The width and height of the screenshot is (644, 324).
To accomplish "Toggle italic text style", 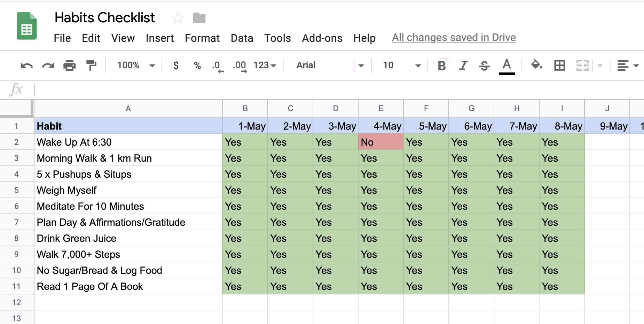I will pyautogui.click(x=463, y=65).
